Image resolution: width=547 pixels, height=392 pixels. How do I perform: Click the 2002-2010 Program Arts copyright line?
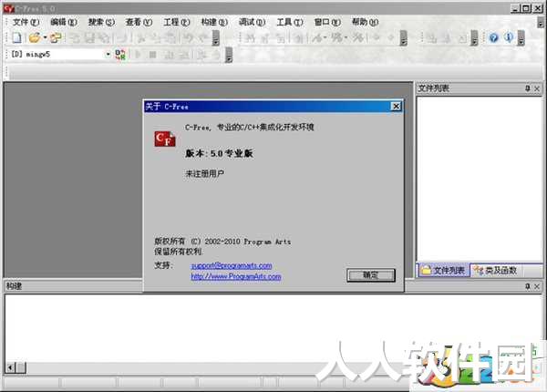pyautogui.click(x=222, y=242)
